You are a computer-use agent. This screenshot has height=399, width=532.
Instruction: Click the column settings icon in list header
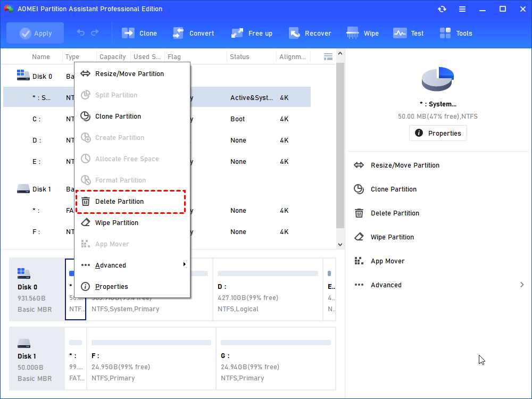pos(328,57)
